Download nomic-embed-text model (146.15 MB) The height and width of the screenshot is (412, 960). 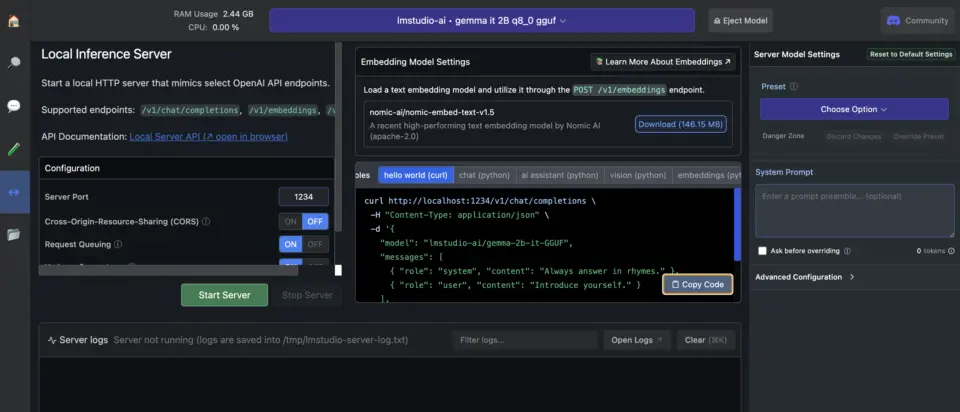pos(681,124)
